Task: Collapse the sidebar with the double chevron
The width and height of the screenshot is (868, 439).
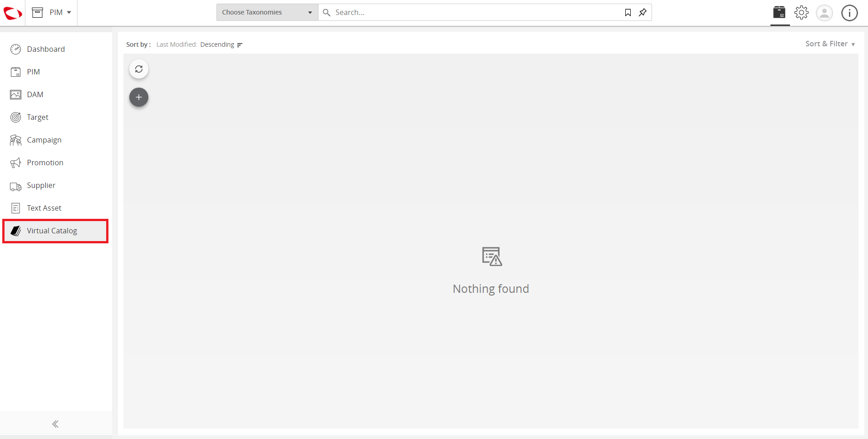Action: click(x=55, y=424)
